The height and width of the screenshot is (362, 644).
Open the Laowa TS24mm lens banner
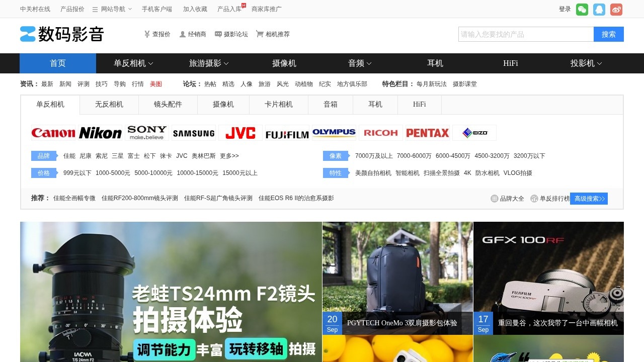point(171,292)
